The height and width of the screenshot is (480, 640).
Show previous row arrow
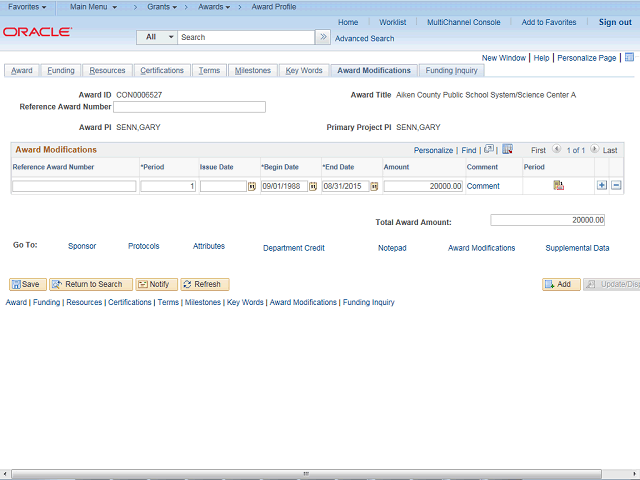click(556, 149)
